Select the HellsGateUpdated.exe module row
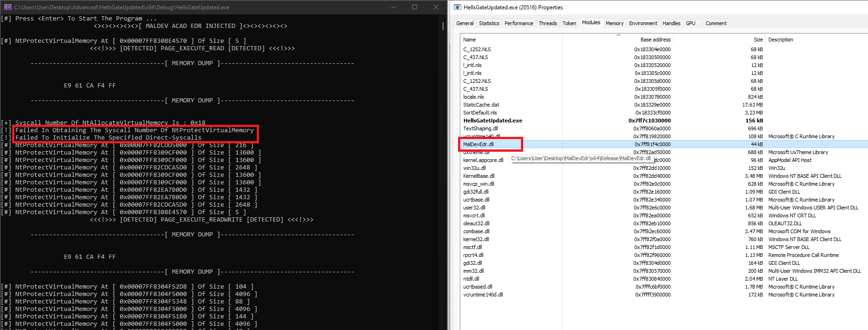The width and height of the screenshot is (868, 330). tap(664, 121)
